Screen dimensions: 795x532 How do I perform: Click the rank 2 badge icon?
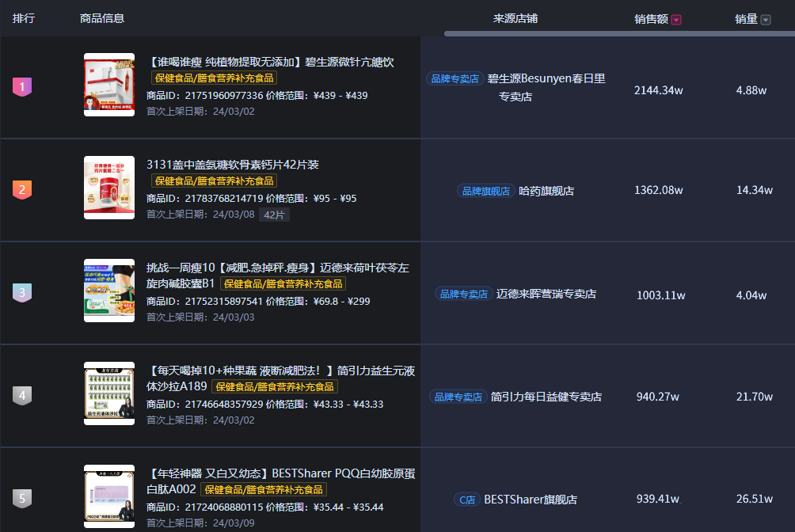pos(22,190)
